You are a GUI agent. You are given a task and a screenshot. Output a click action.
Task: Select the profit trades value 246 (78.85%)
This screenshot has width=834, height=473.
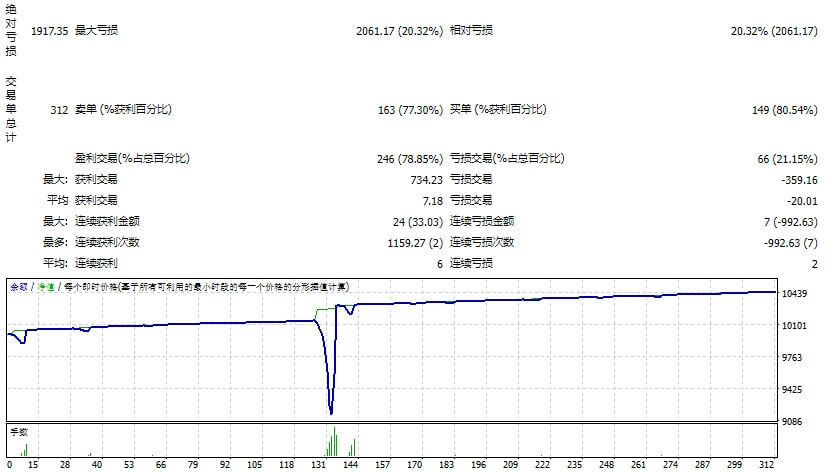tap(410, 159)
